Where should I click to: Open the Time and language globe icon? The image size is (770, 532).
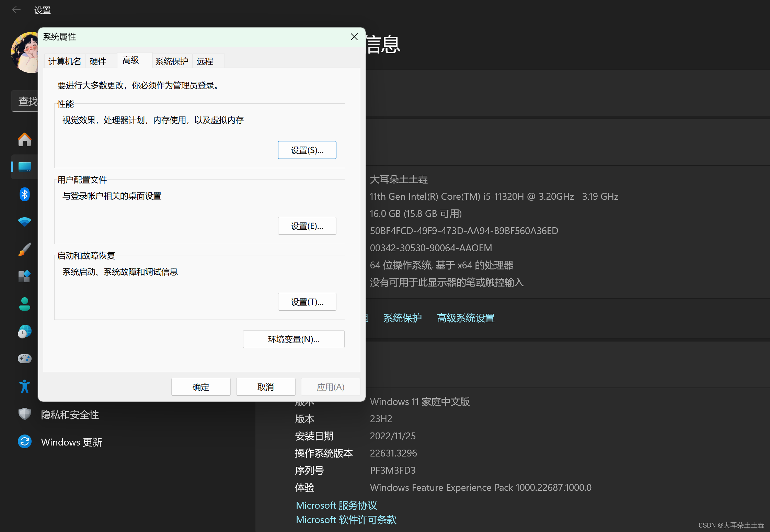tap(24, 332)
